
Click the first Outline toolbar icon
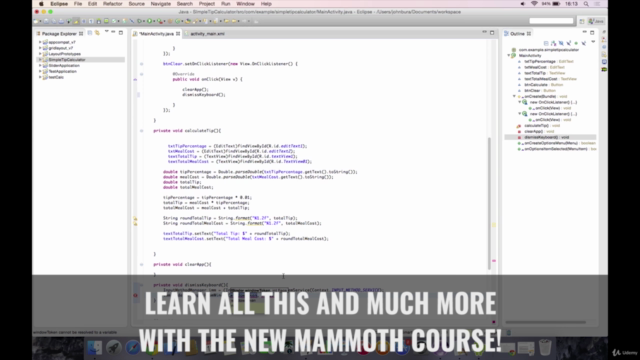coord(546,43)
